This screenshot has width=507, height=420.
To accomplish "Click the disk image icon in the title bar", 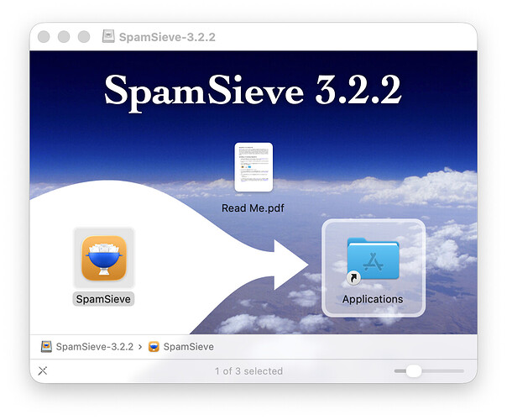I will pyautogui.click(x=108, y=36).
